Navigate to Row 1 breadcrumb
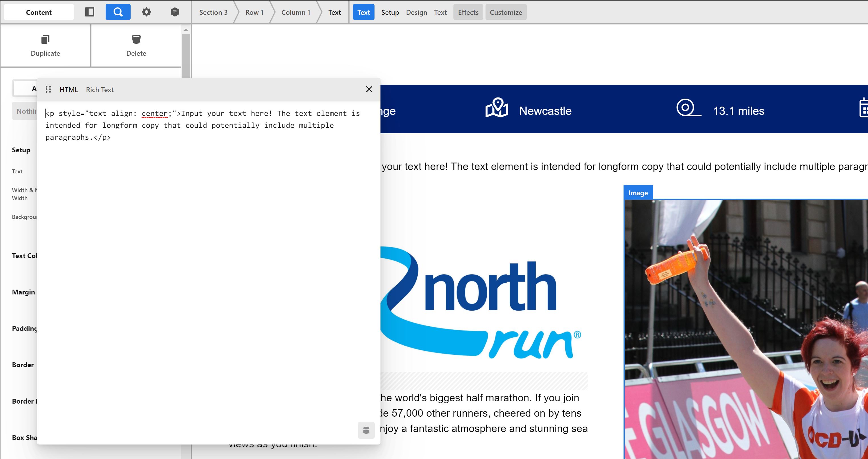Screen dimensions: 868x459 point(254,12)
